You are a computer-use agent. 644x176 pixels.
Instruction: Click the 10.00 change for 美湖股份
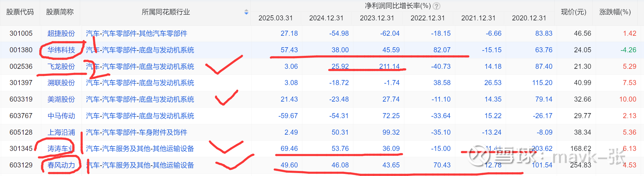[x=628, y=99]
